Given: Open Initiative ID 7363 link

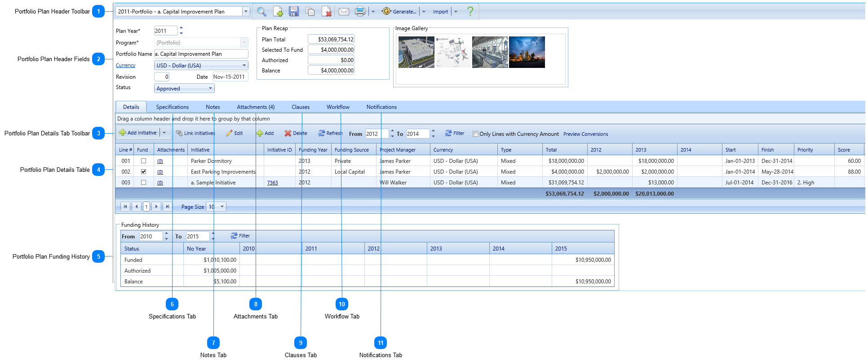Looking at the screenshot, I should pos(272,183).
